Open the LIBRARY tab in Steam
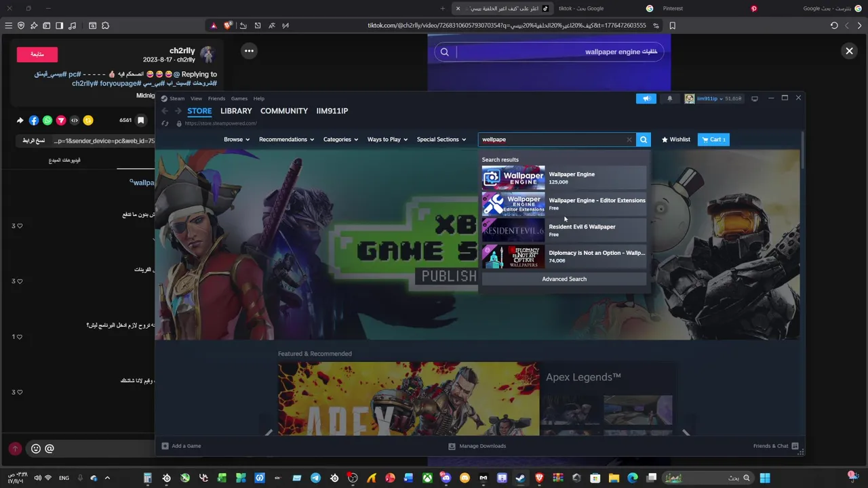 tap(236, 111)
